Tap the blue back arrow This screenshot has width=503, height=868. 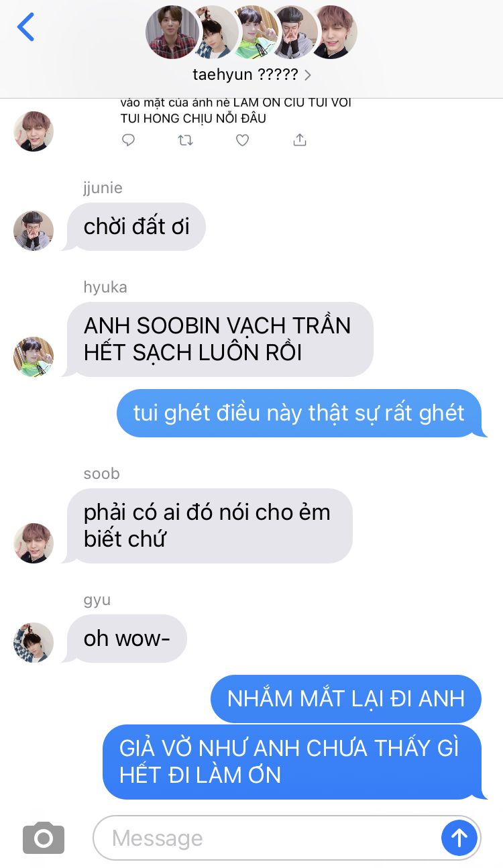pos(25,28)
